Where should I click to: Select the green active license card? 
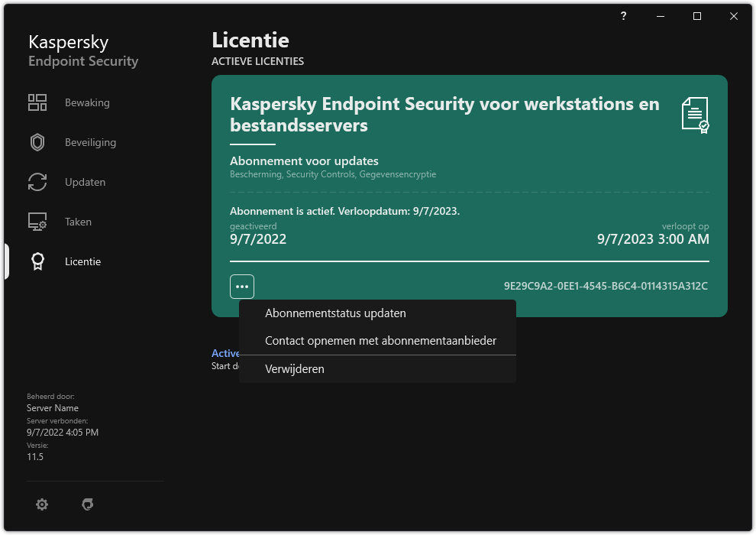[470, 195]
